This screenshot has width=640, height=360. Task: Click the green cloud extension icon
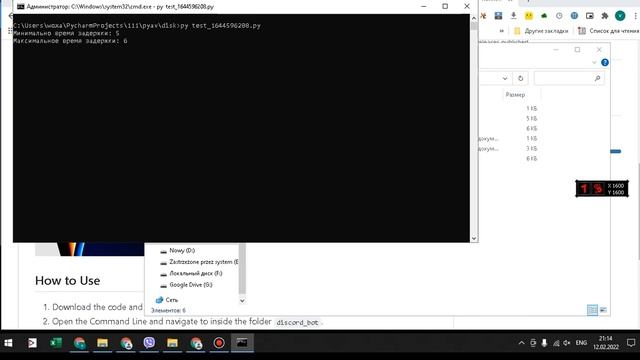pyautogui.click(x=544, y=16)
